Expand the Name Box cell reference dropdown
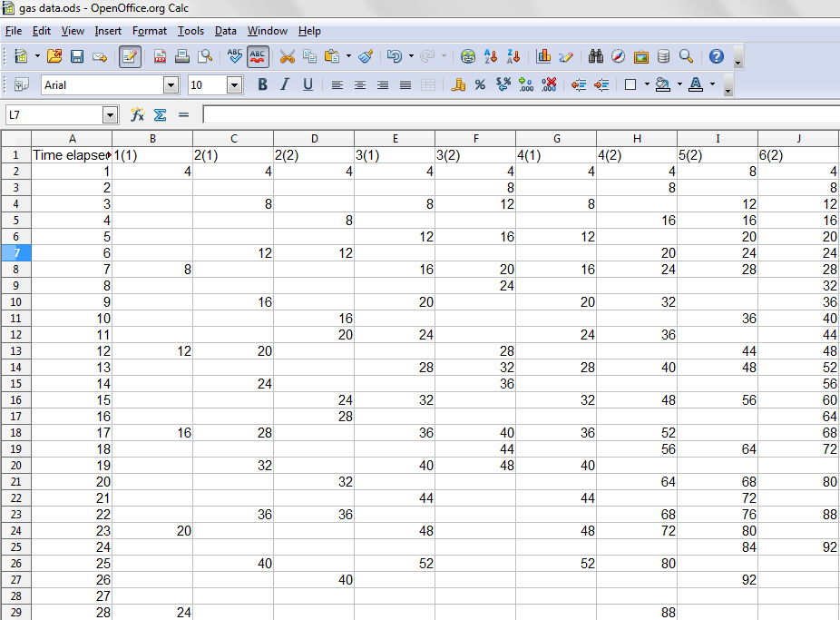The image size is (840, 620). click(x=111, y=115)
